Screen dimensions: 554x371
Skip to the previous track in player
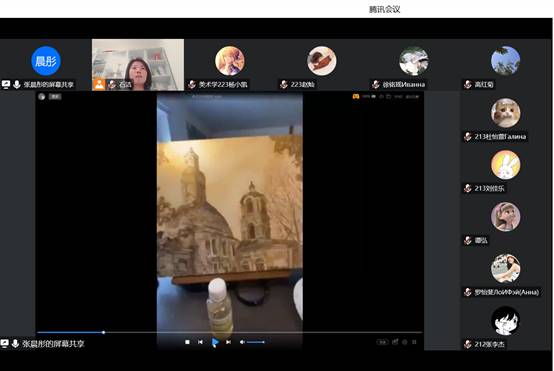tap(200, 342)
